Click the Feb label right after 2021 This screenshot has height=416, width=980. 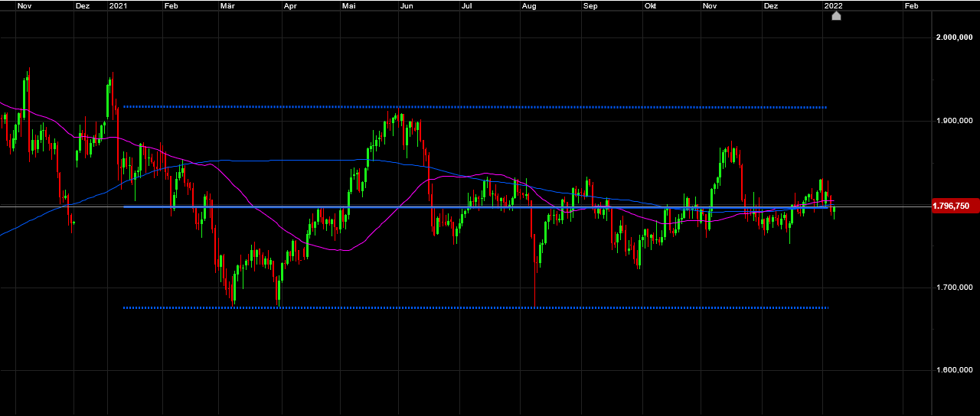pyautogui.click(x=172, y=5)
